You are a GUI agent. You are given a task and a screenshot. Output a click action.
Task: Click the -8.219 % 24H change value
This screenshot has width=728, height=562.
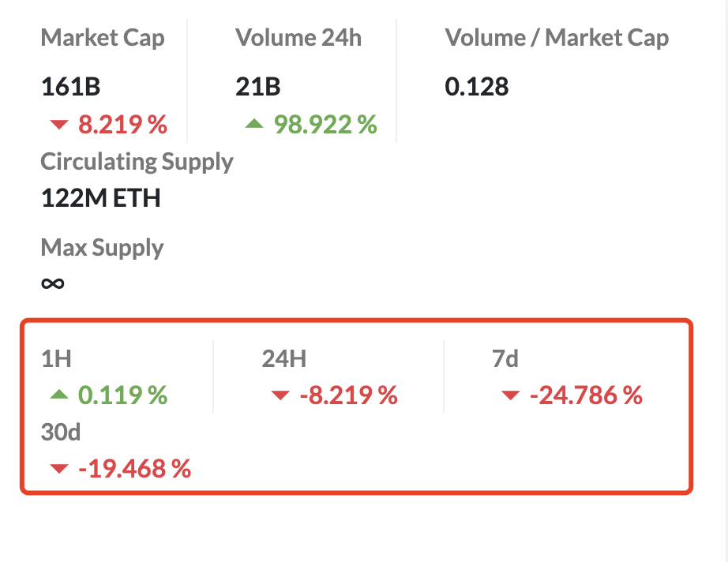(x=349, y=395)
